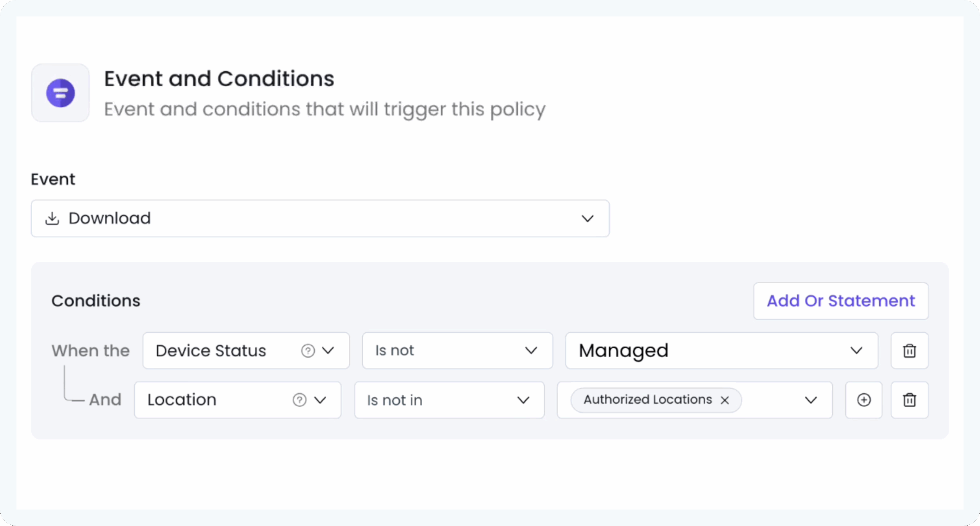Viewport: 980px width, 526px height.
Task: Remove the Authorized Locations chip
Action: [x=725, y=400]
